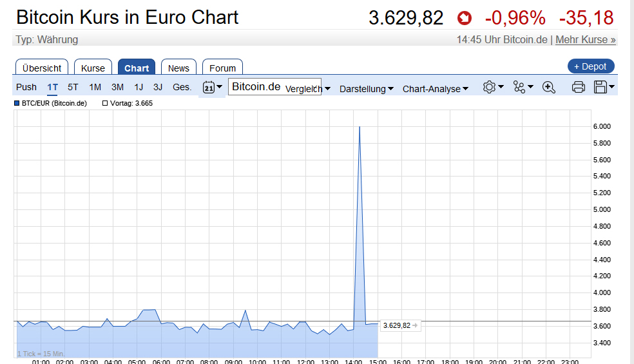The image size is (634, 364).
Task: Click the arrow beside the 3.629,82 chart label
Action: (x=415, y=325)
